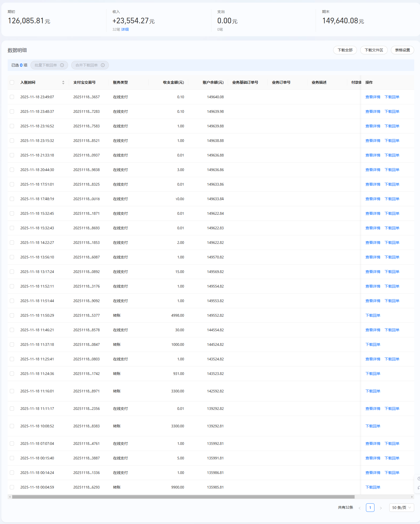
Task: Check the row dated 2025-11-18 23:49:07
Action: pyautogui.click(x=12, y=97)
